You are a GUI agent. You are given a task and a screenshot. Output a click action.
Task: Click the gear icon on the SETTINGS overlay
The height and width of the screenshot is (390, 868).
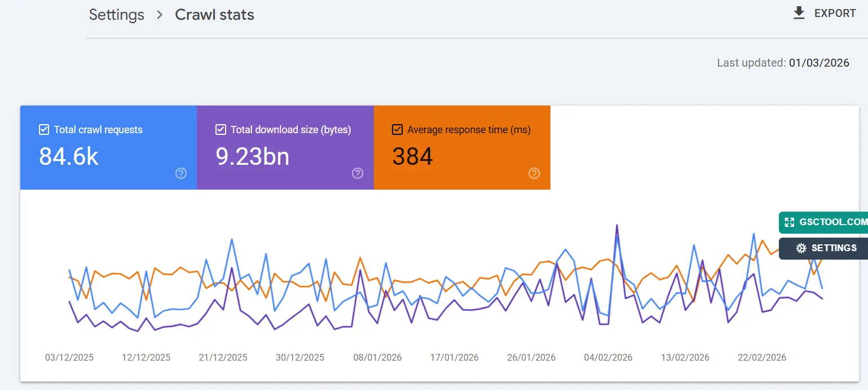[x=800, y=248]
